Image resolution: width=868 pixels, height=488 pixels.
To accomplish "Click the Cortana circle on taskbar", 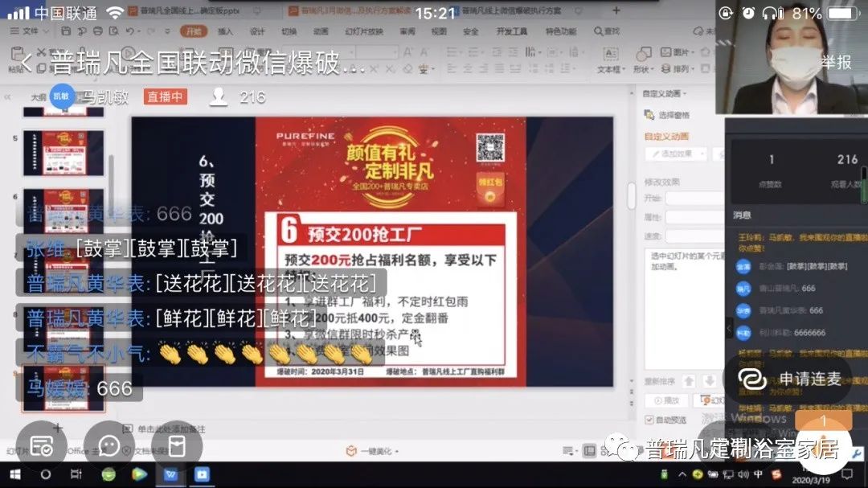I will click(46, 474).
